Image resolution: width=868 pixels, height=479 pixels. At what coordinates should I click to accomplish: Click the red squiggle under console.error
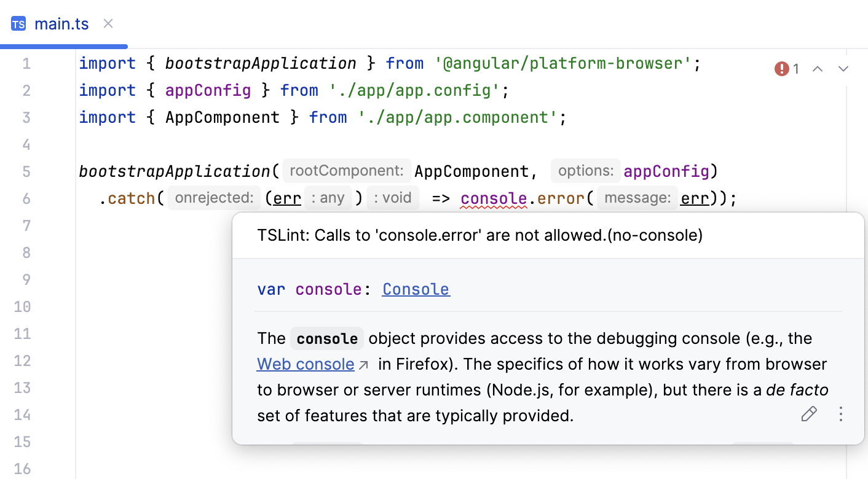(x=494, y=206)
